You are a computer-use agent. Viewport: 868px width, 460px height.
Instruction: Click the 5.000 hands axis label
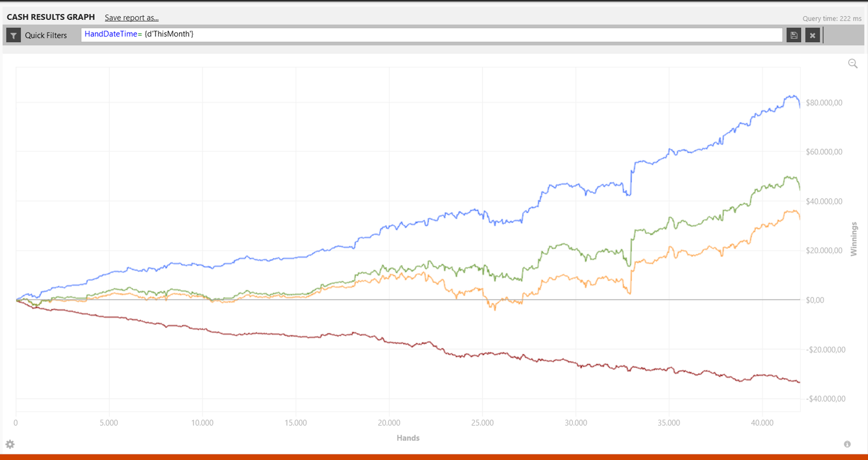pos(109,423)
